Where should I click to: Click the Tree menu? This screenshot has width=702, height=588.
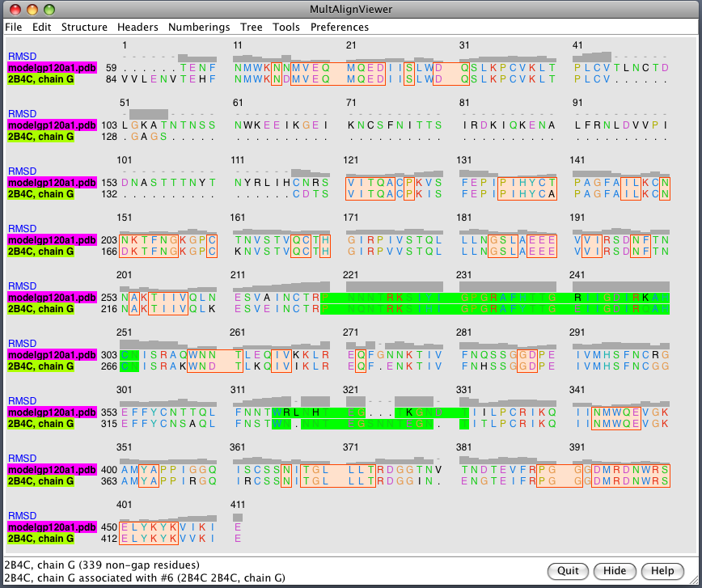pyautogui.click(x=252, y=27)
